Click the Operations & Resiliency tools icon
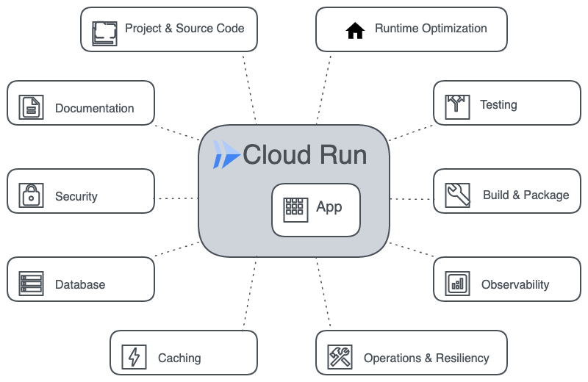 [340, 357]
